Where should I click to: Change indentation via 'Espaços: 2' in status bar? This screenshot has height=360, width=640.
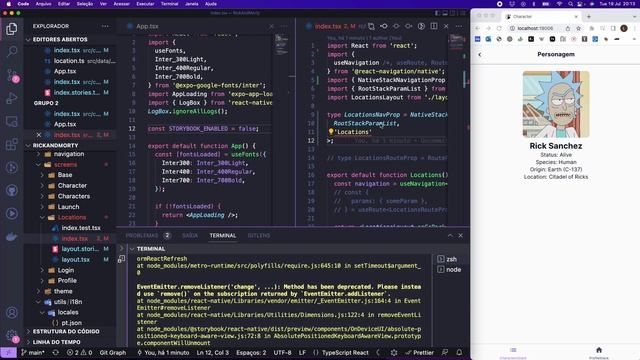[251, 352]
